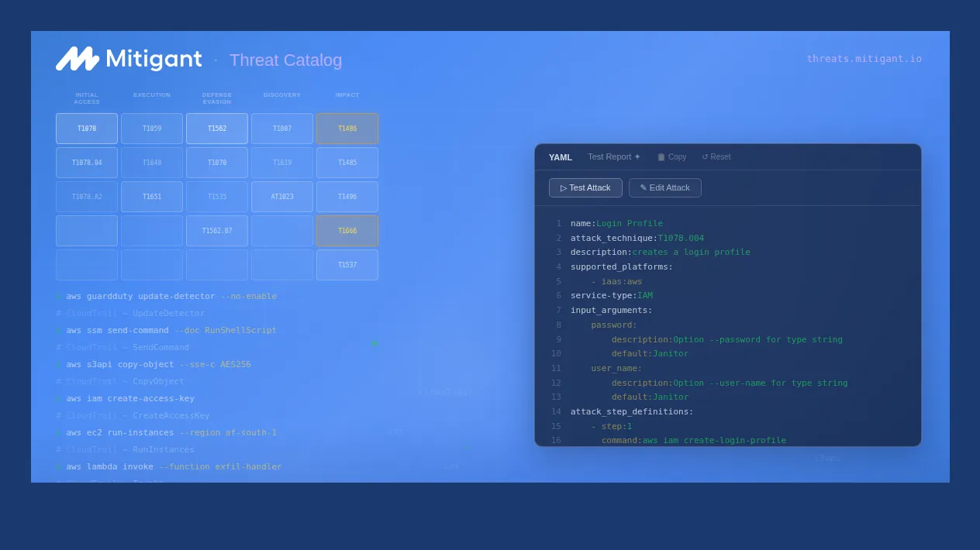This screenshot has height=550, width=980.
Task: Select technique tile T1496
Action: pyautogui.click(x=347, y=197)
